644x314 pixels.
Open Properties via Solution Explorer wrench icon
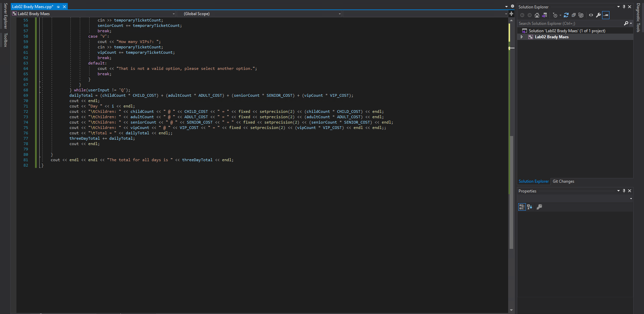point(598,15)
